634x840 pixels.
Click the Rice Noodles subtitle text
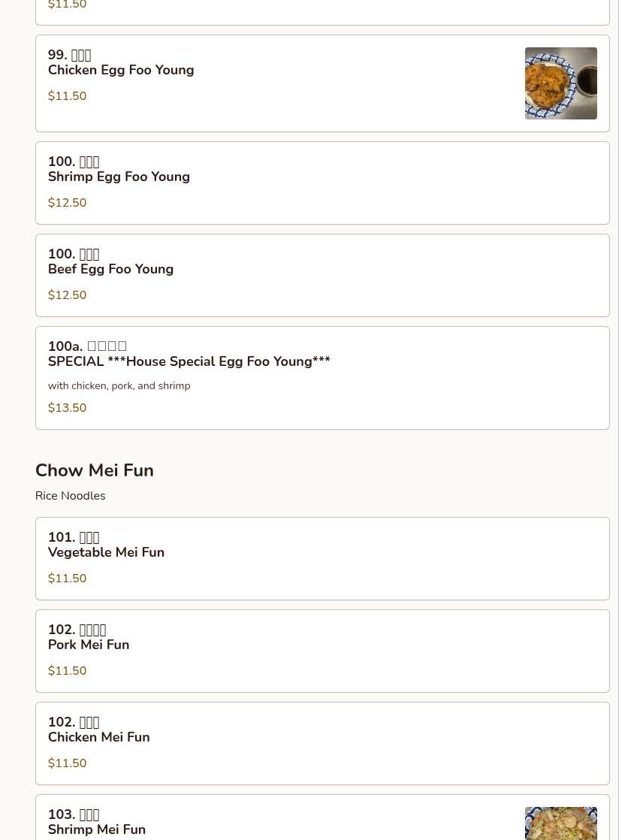[x=70, y=496]
